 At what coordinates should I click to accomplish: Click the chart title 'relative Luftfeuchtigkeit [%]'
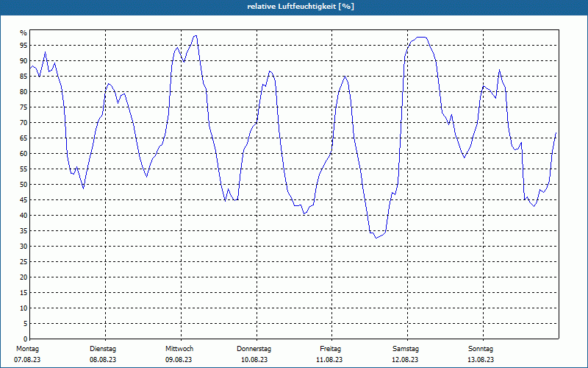pyautogui.click(x=301, y=7)
